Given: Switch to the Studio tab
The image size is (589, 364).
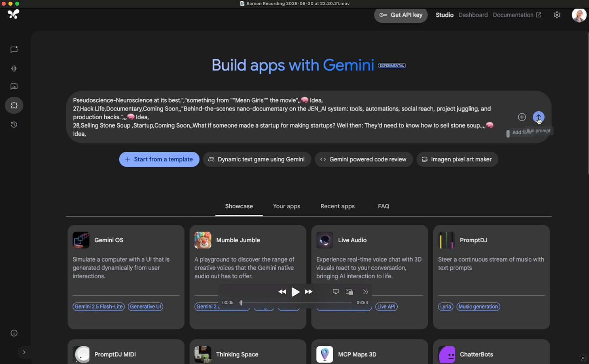Looking at the screenshot, I should point(445,15).
